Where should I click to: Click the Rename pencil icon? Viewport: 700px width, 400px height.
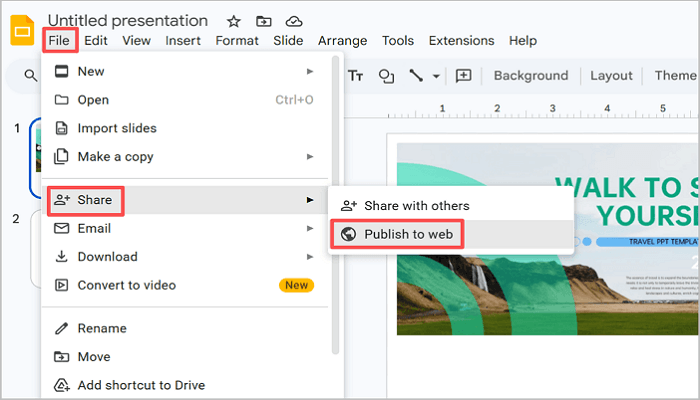(x=61, y=329)
